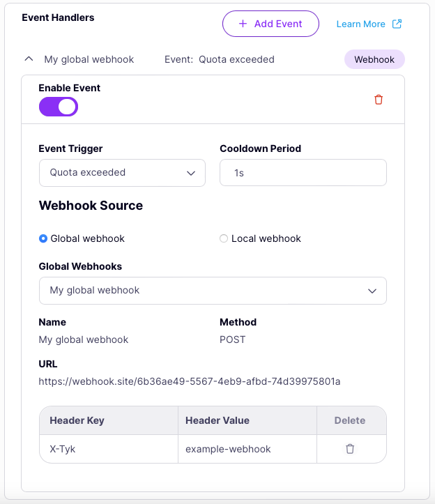The width and height of the screenshot is (435, 504).
Task: Toggle the Enable Event switch off
Action: pos(59,107)
